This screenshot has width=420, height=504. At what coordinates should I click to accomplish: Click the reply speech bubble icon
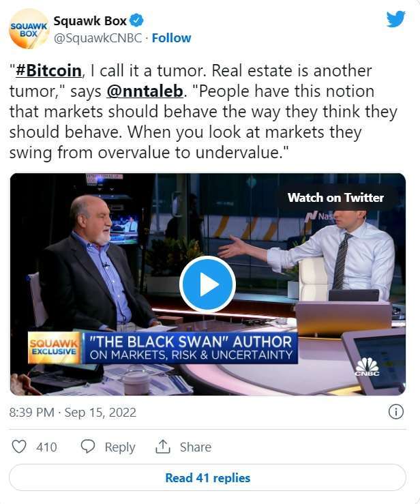(88, 447)
